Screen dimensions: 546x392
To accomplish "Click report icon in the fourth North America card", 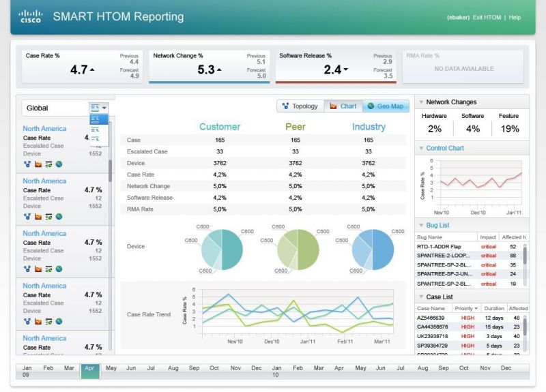I will [x=48, y=321].
